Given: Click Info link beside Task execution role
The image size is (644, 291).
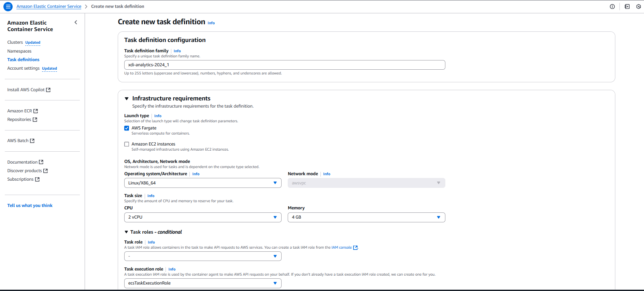Looking at the screenshot, I should click(x=172, y=269).
